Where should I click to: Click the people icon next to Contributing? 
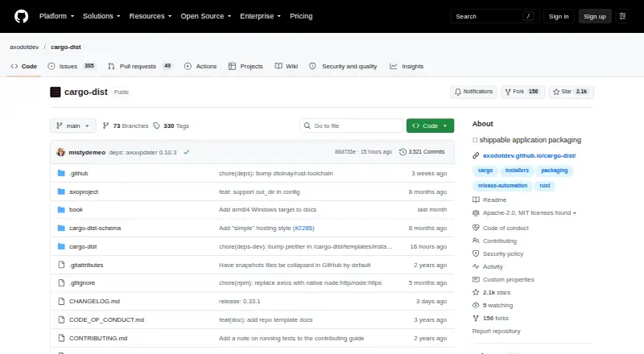pyautogui.click(x=476, y=241)
